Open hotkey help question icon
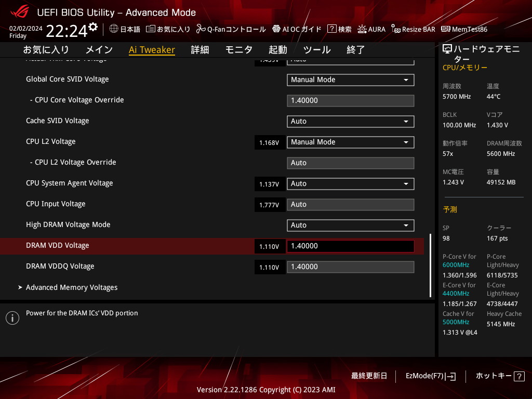The image size is (532, 399). pos(519,376)
